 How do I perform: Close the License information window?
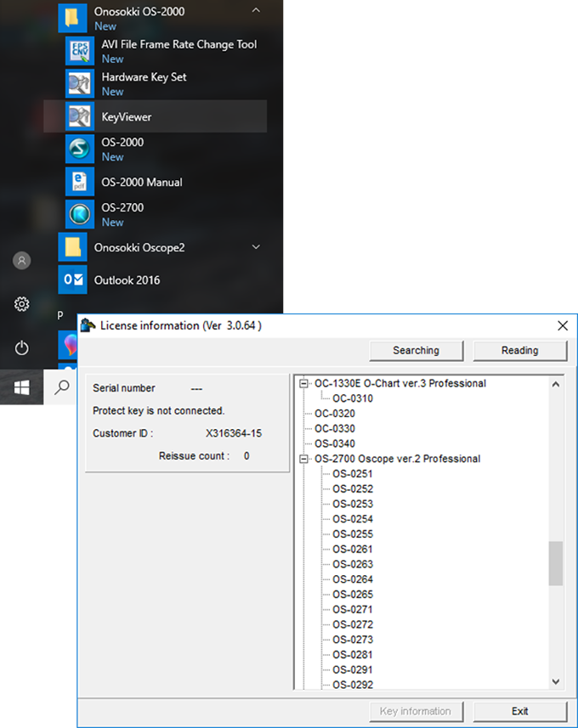coord(563,325)
